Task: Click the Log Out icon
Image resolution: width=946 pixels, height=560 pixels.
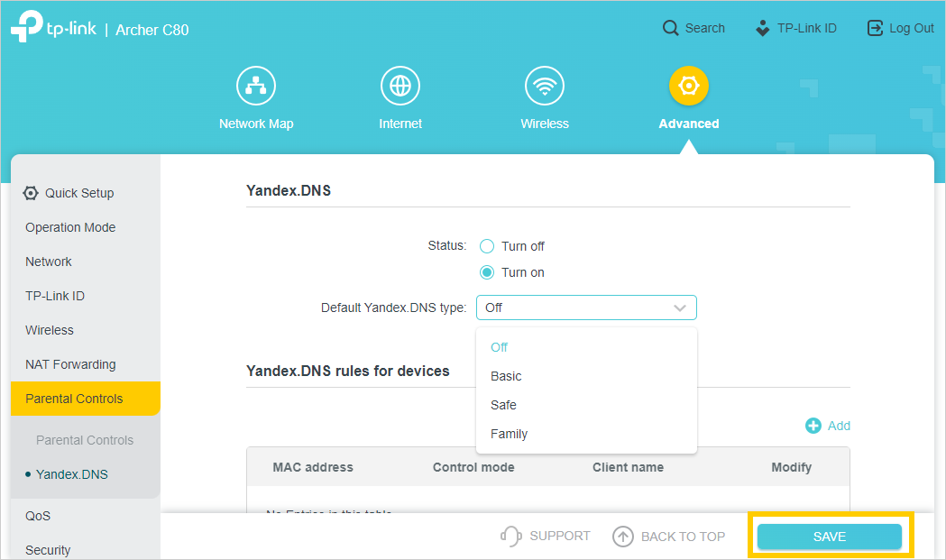Action: pyautogui.click(x=875, y=28)
